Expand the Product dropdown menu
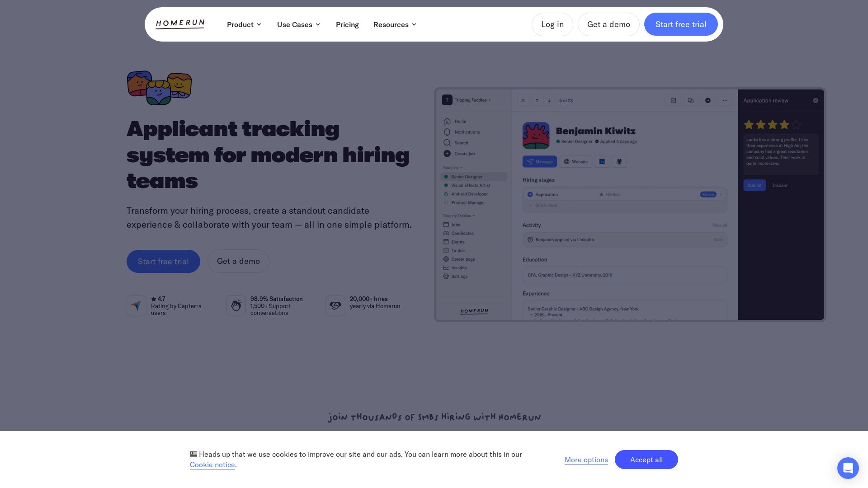 pyautogui.click(x=244, y=24)
